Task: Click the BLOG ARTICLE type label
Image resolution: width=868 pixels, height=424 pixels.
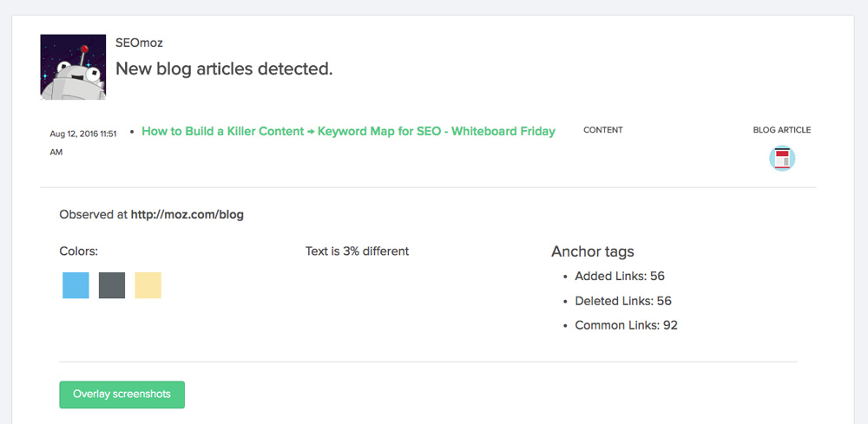Action: (782, 130)
